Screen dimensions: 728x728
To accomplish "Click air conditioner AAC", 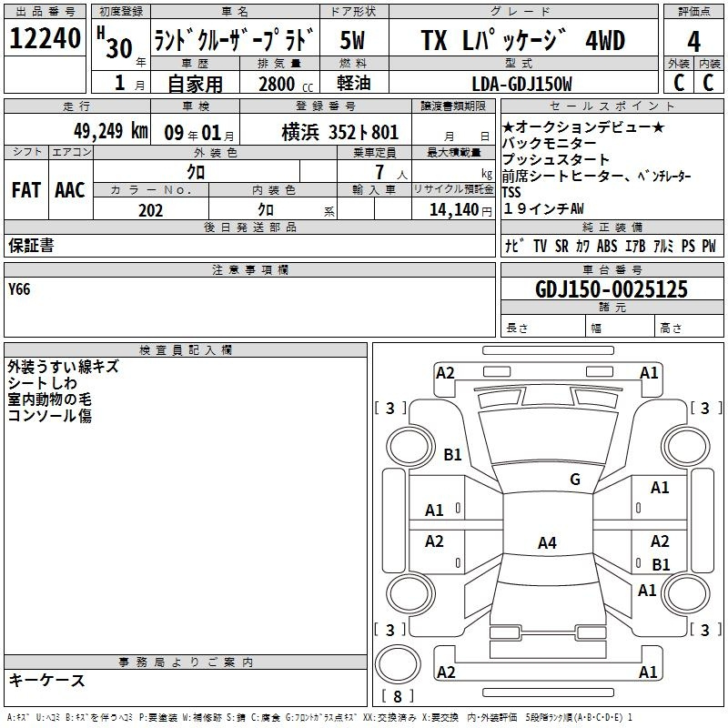I will [x=70, y=190].
